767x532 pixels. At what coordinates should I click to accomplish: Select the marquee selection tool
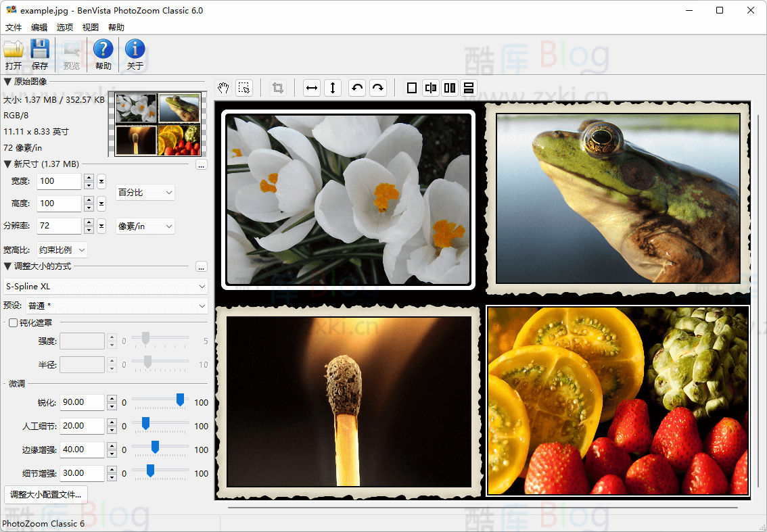click(244, 88)
